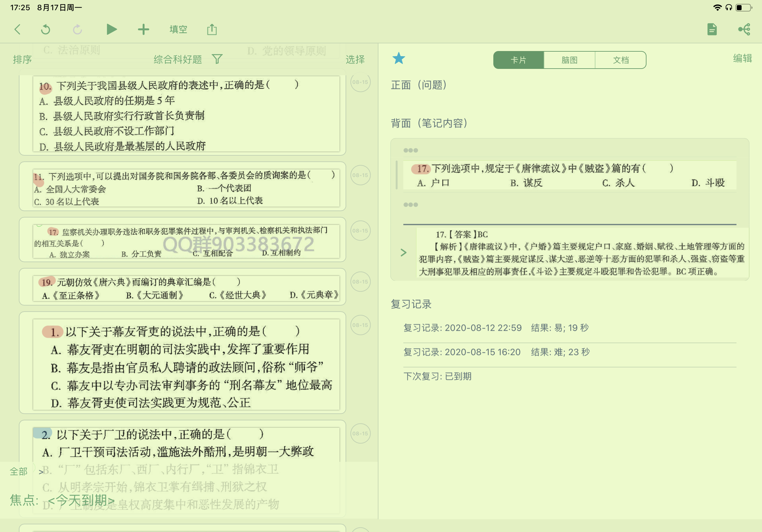Open card 19 about 唐六典
762x532 pixels.
183,287
